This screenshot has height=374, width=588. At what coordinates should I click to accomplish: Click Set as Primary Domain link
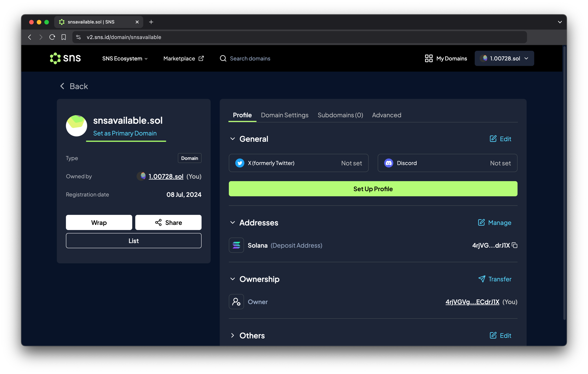(x=125, y=133)
